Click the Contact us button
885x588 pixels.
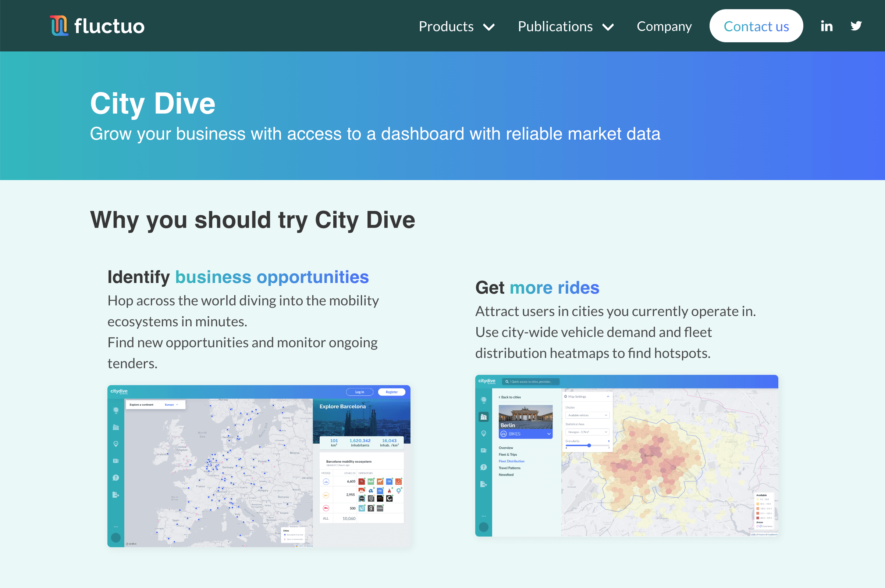(x=756, y=26)
